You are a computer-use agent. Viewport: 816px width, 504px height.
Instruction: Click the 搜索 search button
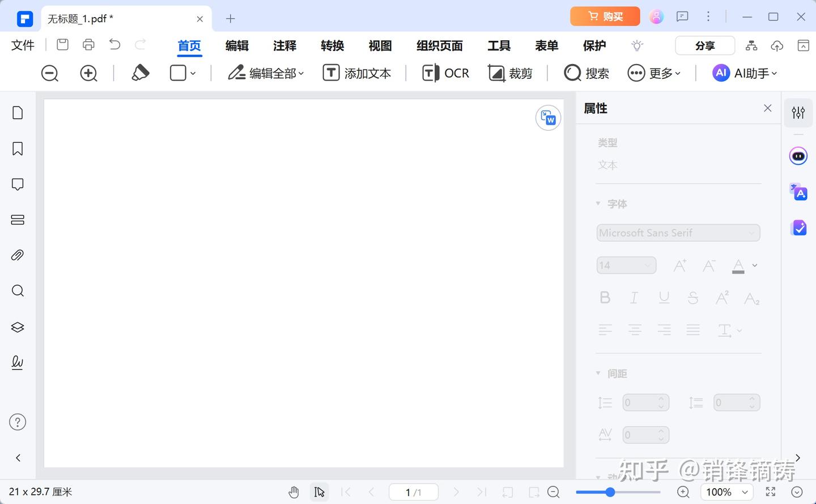(x=586, y=73)
